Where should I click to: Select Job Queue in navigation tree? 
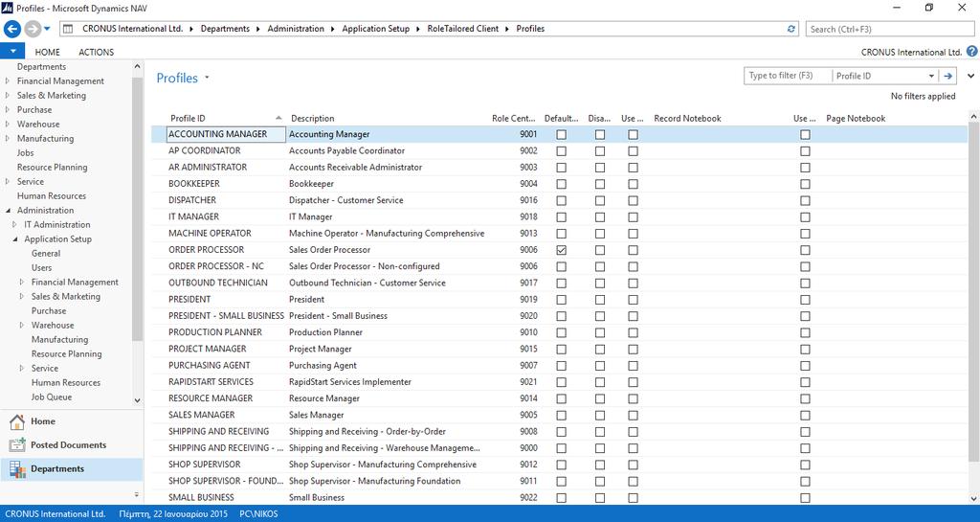52,397
